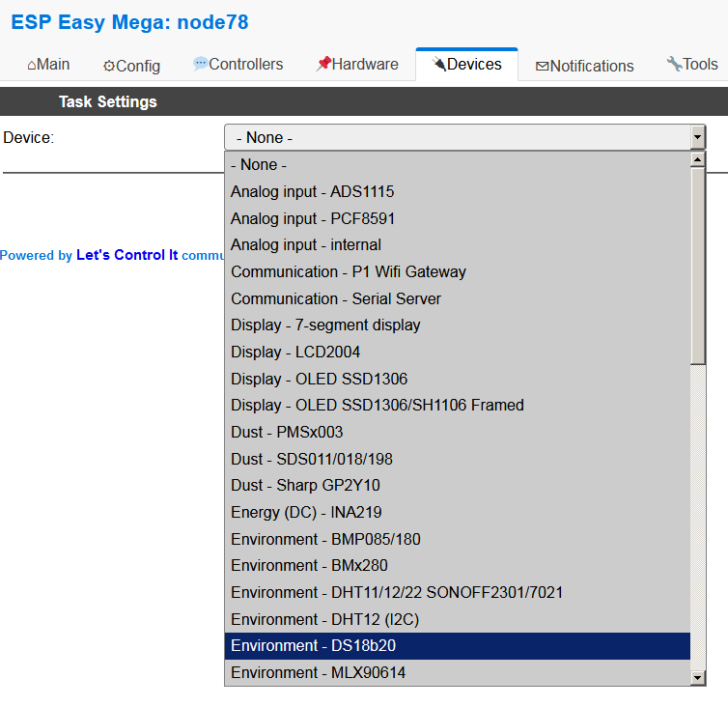The height and width of the screenshot is (707, 728).
Task: Click the Tools tab wrench icon
Action: click(x=674, y=65)
